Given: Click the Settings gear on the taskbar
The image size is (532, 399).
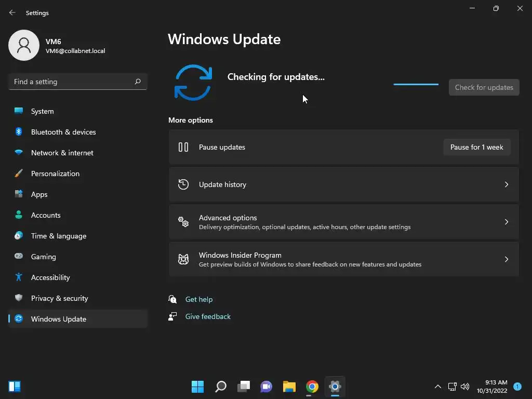Looking at the screenshot, I should pos(335,387).
